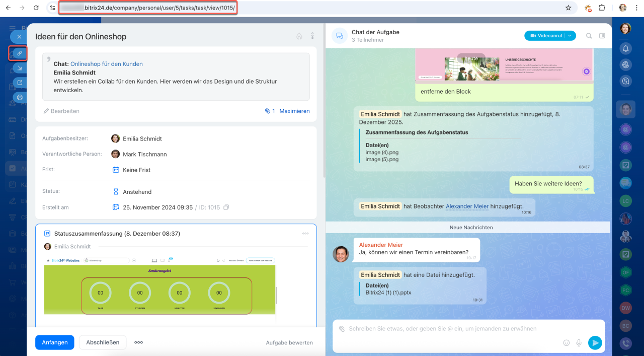Screen dimensions: 644x356
Task: Click Alexander Meier's avatar in the chat
Action: click(341, 254)
